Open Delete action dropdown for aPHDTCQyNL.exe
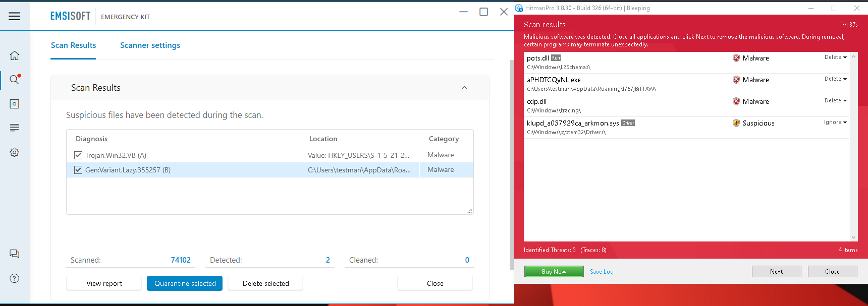The width and height of the screenshot is (868, 306). (x=836, y=79)
